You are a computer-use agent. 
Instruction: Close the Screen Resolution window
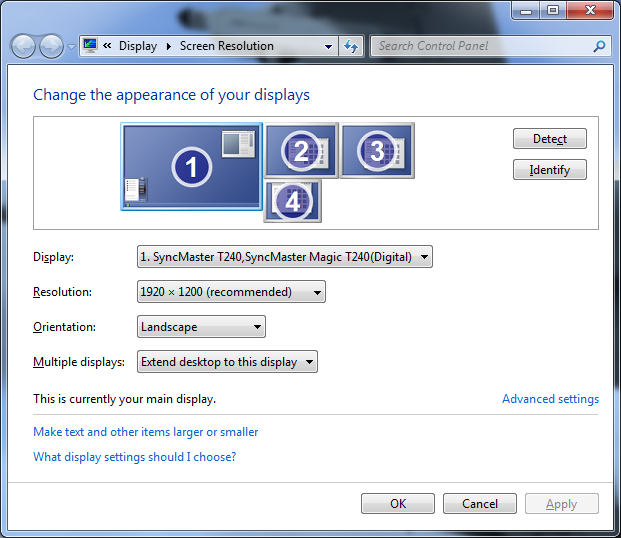coord(590,11)
